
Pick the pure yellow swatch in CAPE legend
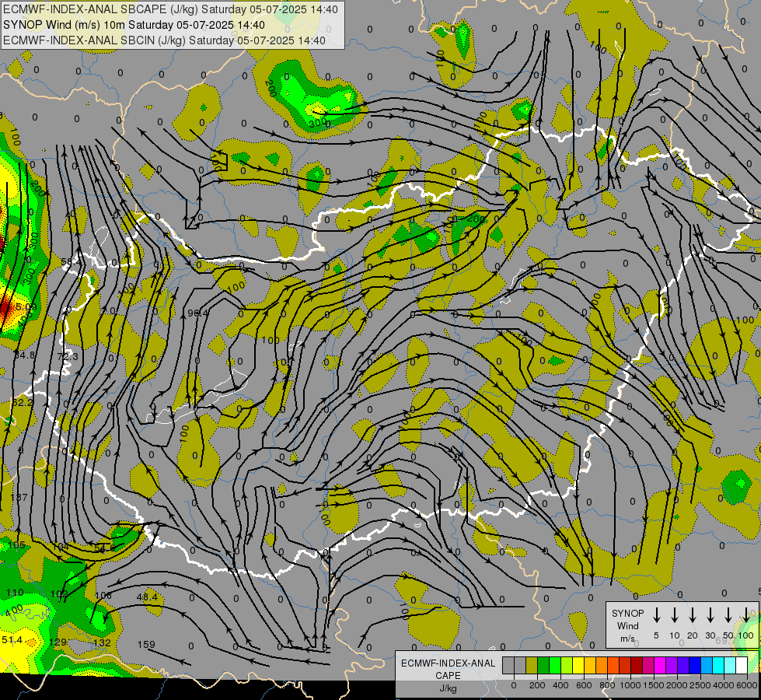click(578, 665)
